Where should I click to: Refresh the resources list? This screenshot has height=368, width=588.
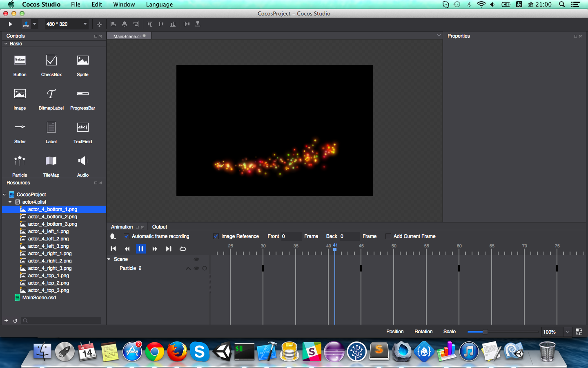coord(15,321)
